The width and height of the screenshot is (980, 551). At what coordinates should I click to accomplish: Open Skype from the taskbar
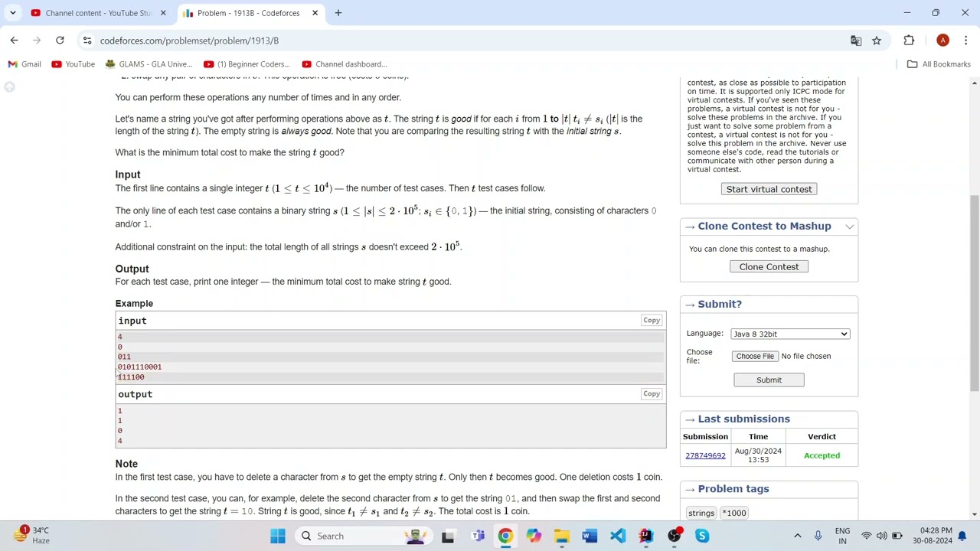click(x=702, y=536)
